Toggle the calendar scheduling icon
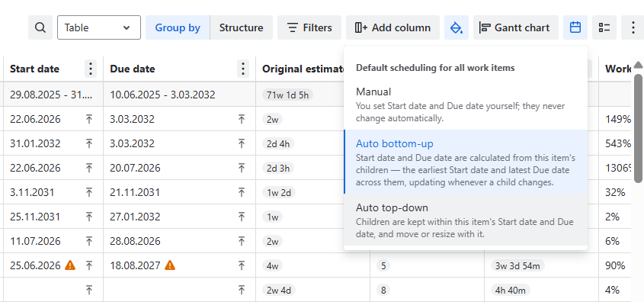Screen dimensions: 644x302 pos(575,27)
